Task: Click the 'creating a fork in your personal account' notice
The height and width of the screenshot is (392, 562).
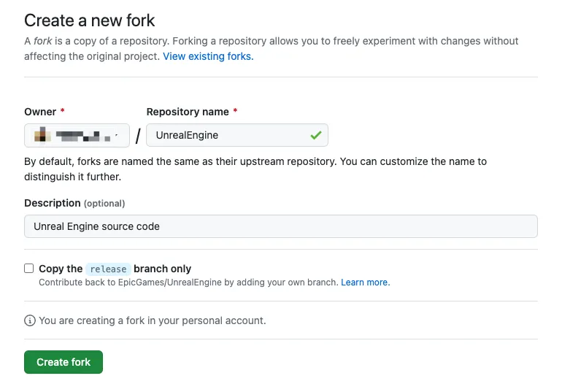Action: tap(152, 320)
